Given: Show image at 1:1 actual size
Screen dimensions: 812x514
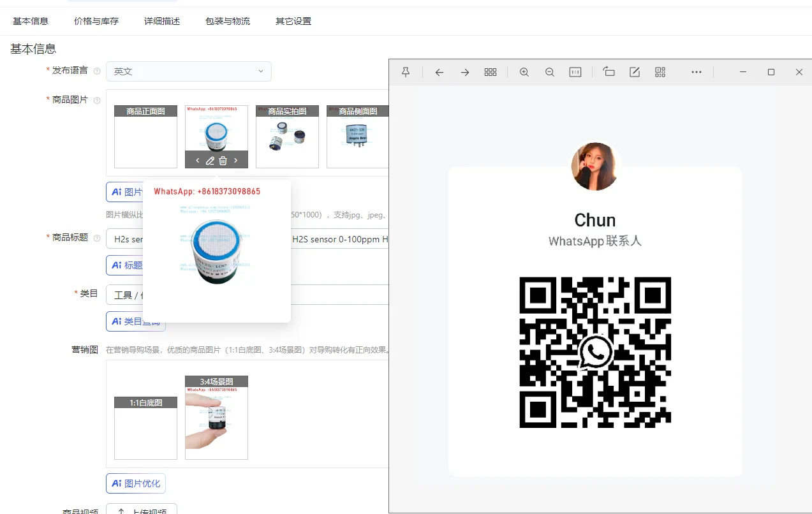Looking at the screenshot, I should pyautogui.click(x=575, y=72).
